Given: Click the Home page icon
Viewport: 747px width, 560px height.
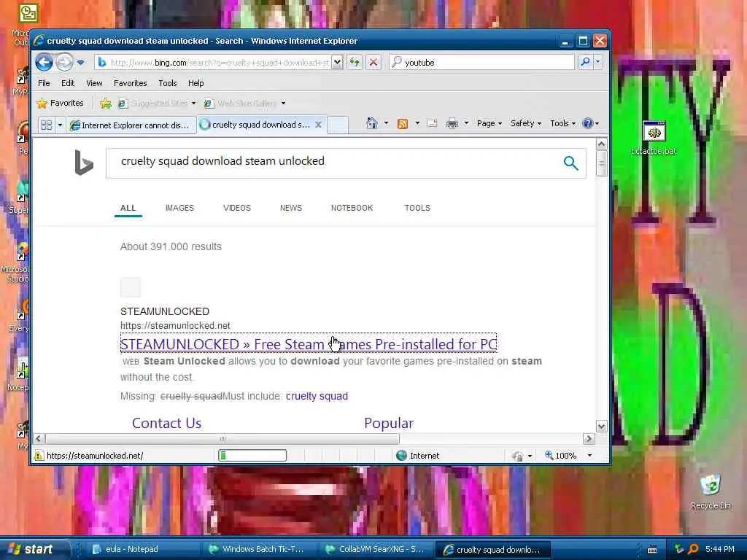Looking at the screenshot, I should pyautogui.click(x=371, y=124).
